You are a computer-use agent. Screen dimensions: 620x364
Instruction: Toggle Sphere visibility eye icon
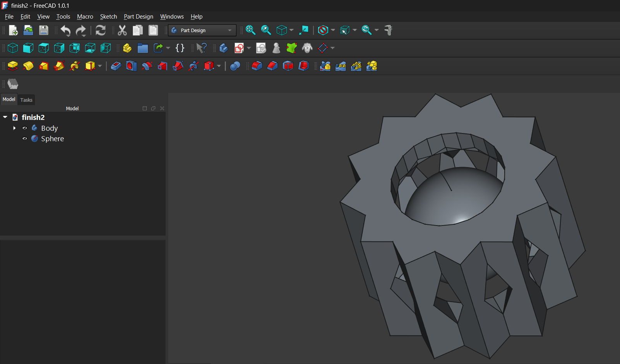(25, 138)
